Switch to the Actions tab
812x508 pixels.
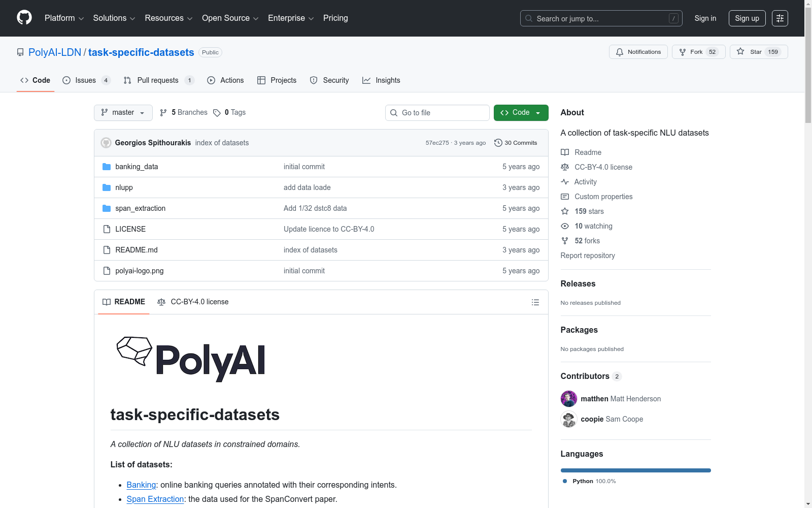(225, 80)
